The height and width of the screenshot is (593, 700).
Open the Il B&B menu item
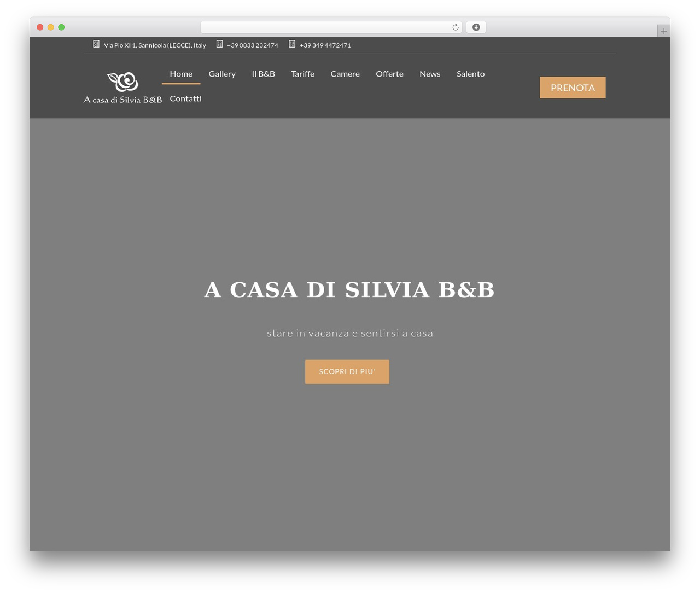coord(263,74)
